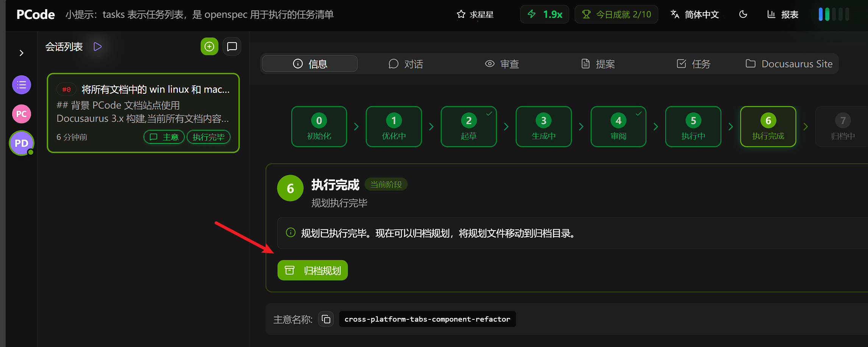Expand the collapsed left sidebar chevron
This screenshot has width=868, height=347.
pyautogui.click(x=22, y=53)
